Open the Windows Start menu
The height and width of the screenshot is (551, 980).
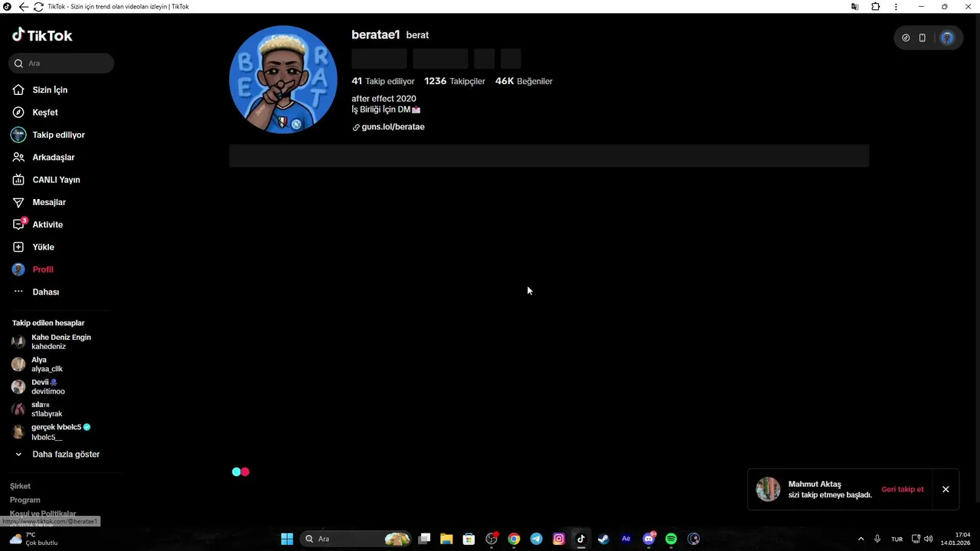(x=287, y=539)
